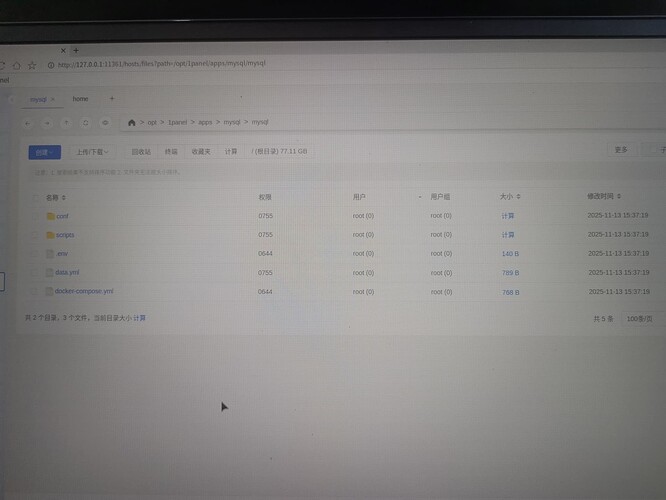666x500 pixels.
Task: Click 计算 size link for conf folder
Action: click(x=508, y=216)
